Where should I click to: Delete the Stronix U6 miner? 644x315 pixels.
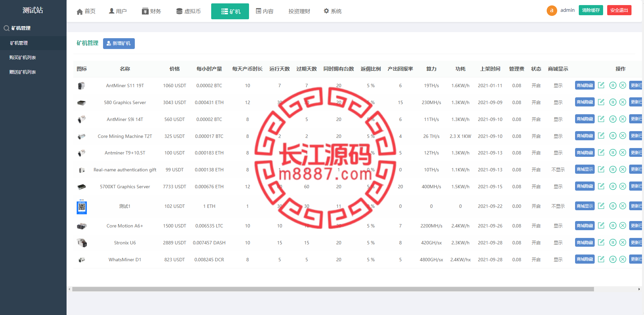click(x=623, y=242)
